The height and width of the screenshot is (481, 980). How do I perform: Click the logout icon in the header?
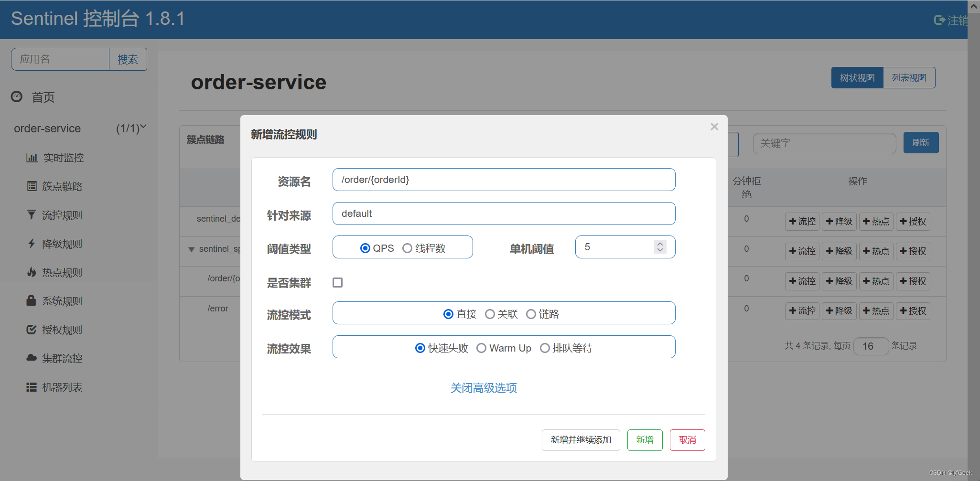[x=939, y=20]
